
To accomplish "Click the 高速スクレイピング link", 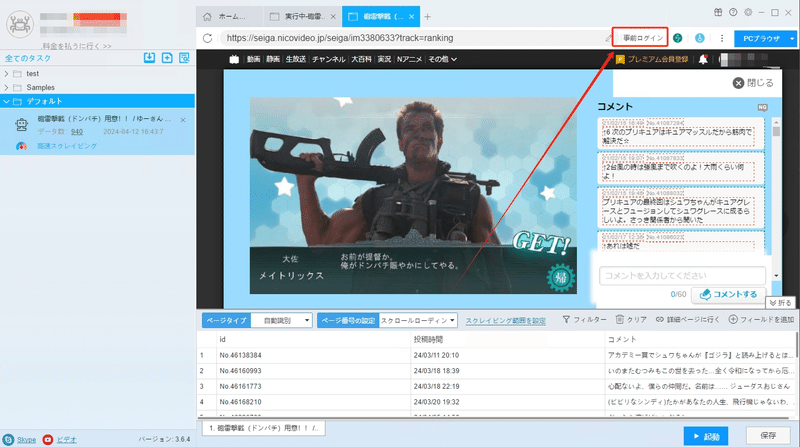I will (x=67, y=146).
